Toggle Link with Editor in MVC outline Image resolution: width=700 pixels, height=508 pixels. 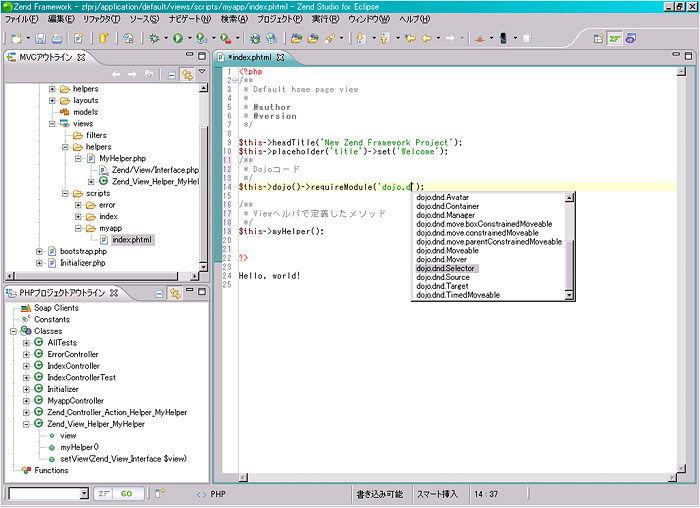coord(187,75)
